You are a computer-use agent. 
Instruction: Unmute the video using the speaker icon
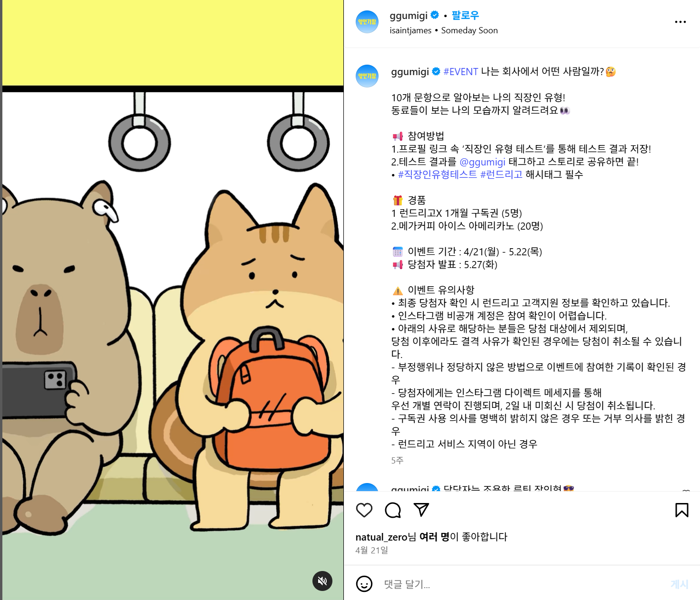(x=322, y=581)
